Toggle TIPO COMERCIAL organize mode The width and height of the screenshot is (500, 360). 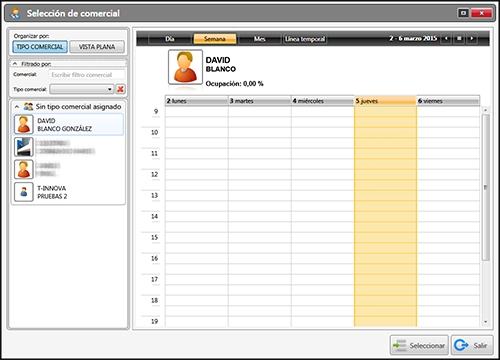(x=40, y=47)
